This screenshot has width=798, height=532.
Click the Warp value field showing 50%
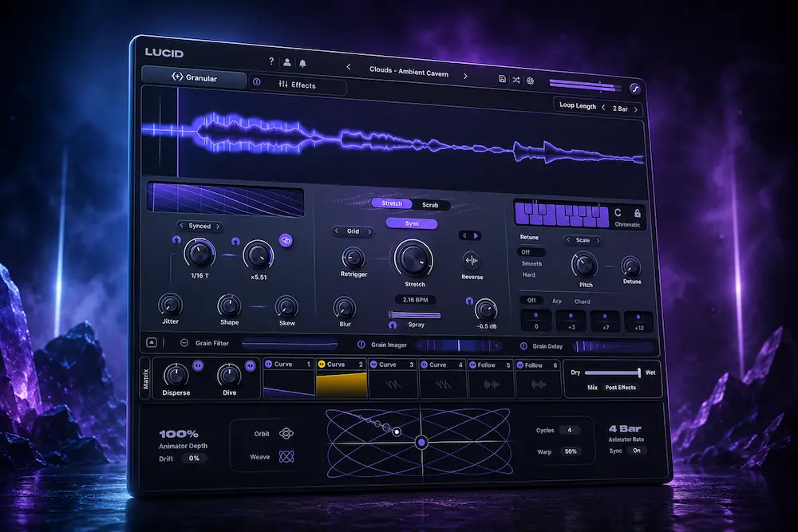[x=571, y=451]
